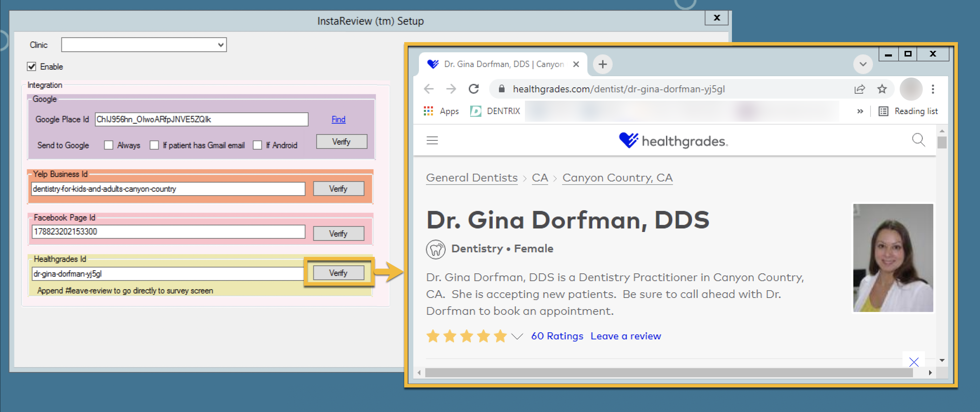The width and height of the screenshot is (980, 412).
Task: Click the Facebook Page Id field
Action: point(168,232)
